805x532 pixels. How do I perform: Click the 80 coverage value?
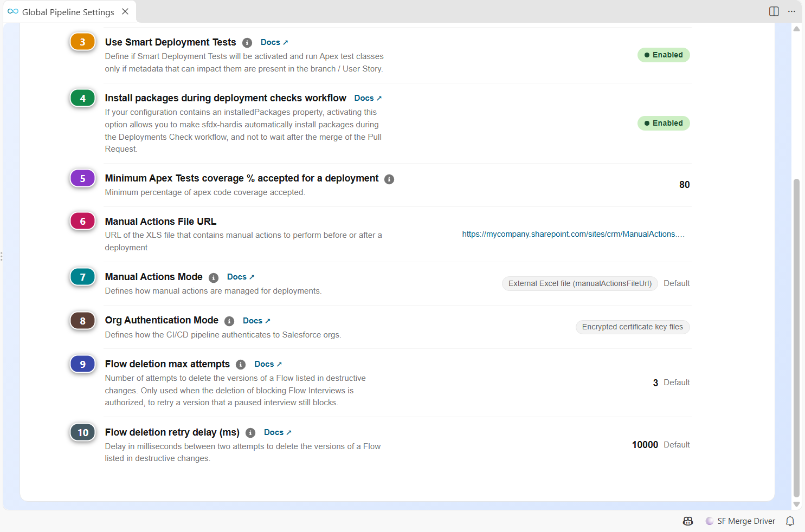pyautogui.click(x=685, y=185)
